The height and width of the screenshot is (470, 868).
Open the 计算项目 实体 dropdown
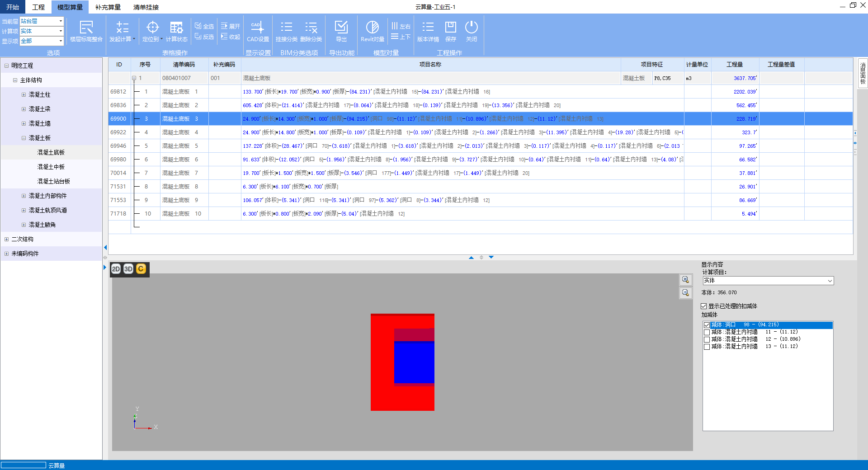(x=830, y=281)
